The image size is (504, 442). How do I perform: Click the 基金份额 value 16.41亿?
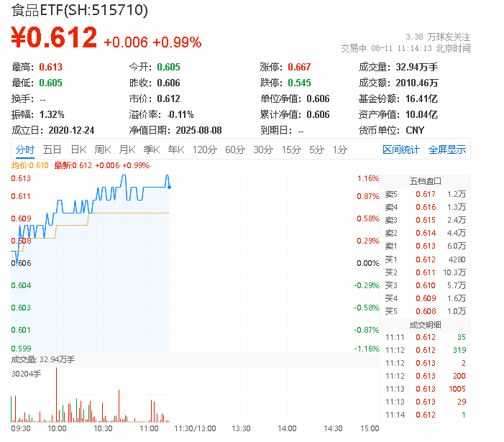421,98
